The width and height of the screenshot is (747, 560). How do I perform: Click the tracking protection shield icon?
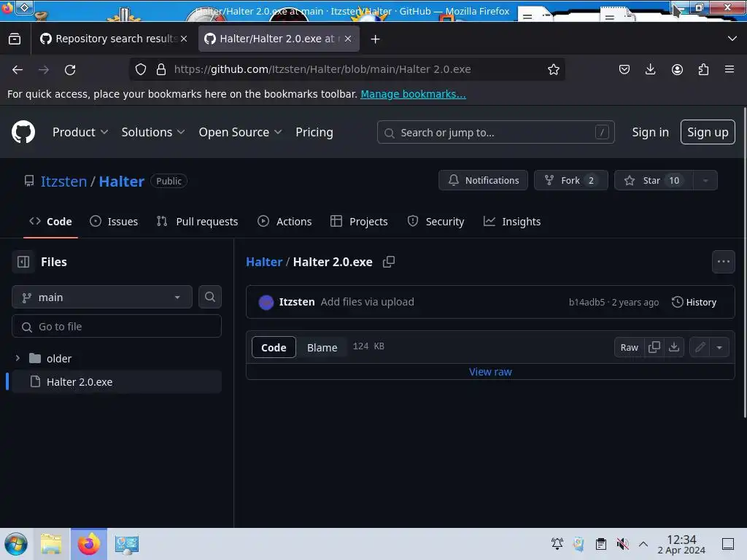click(x=141, y=69)
